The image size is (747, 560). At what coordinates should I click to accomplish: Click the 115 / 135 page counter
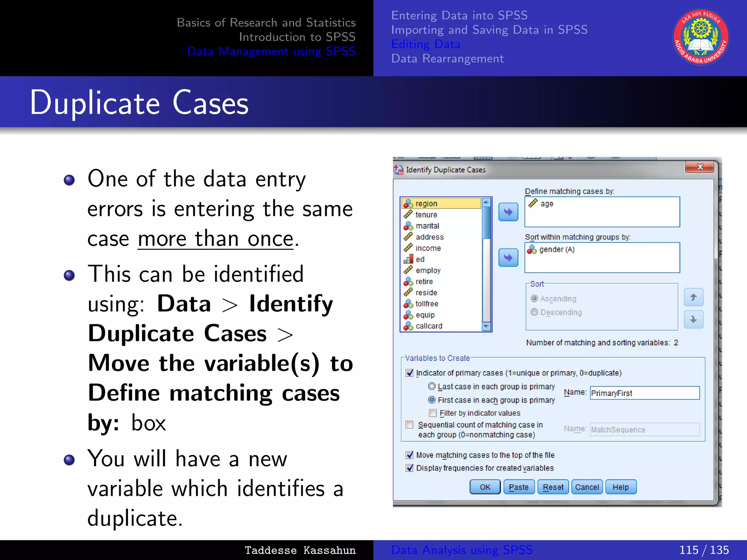pos(704,550)
